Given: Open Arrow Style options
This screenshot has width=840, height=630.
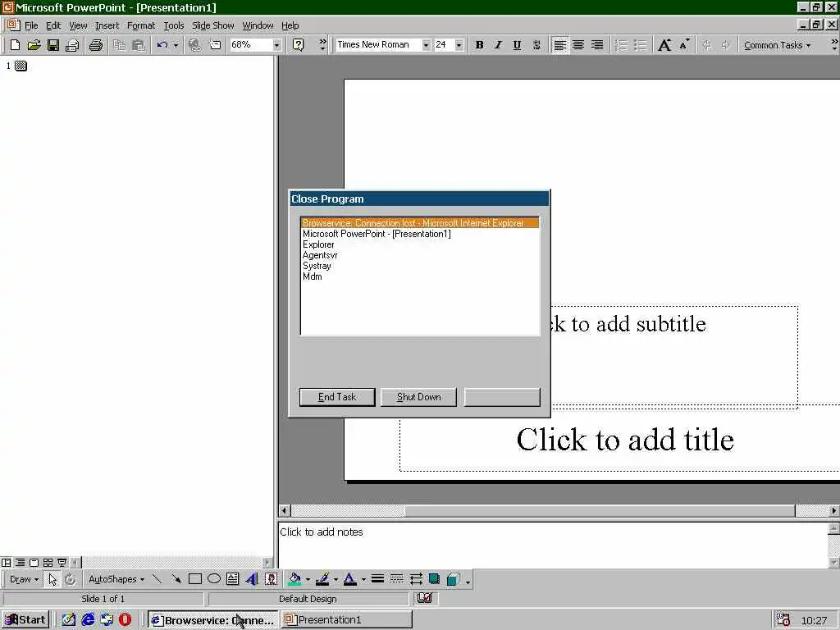Looking at the screenshot, I should click(416, 579).
